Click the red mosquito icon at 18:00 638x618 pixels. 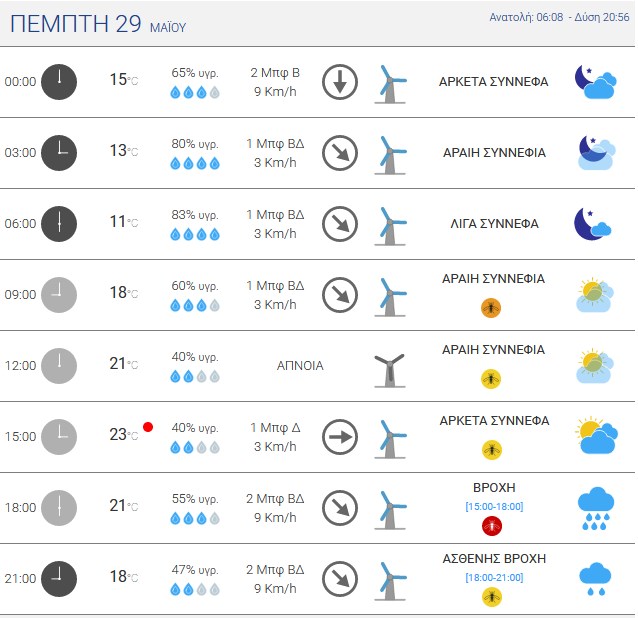(492, 526)
